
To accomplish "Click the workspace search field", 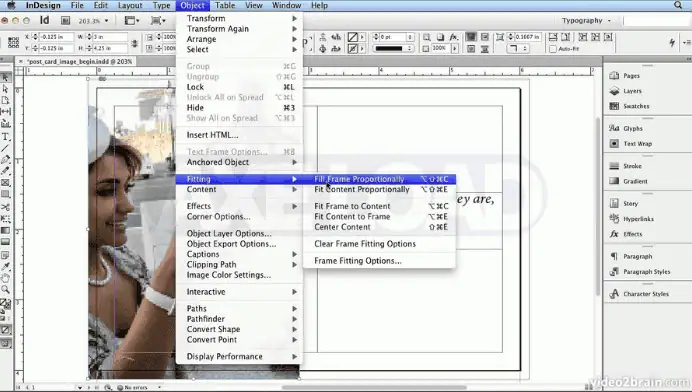I will coord(657,20).
